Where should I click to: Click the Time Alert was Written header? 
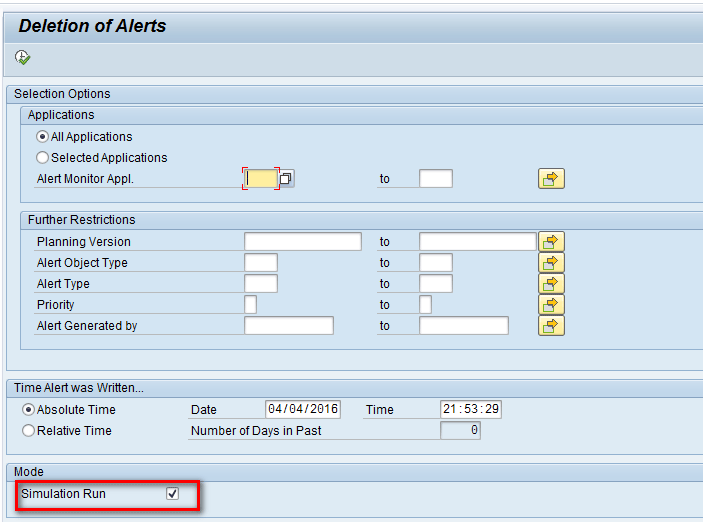point(79,388)
